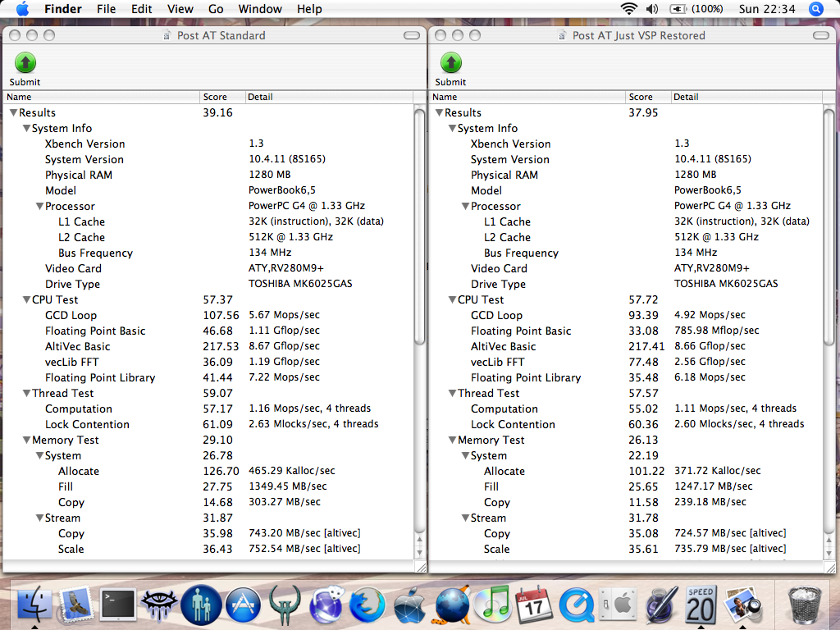
Task: Collapse System Info in Post AT Standard
Action: [x=26, y=128]
